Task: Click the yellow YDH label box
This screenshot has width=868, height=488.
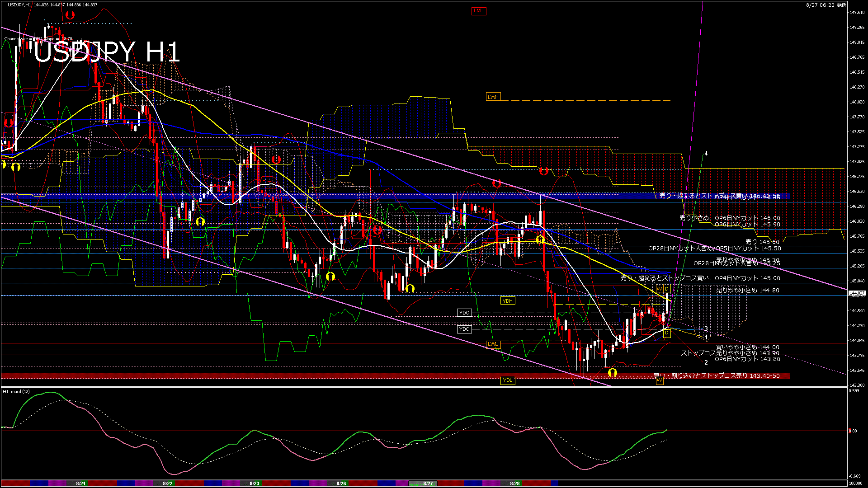Action: pyautogui.click(x=508, y=301)
